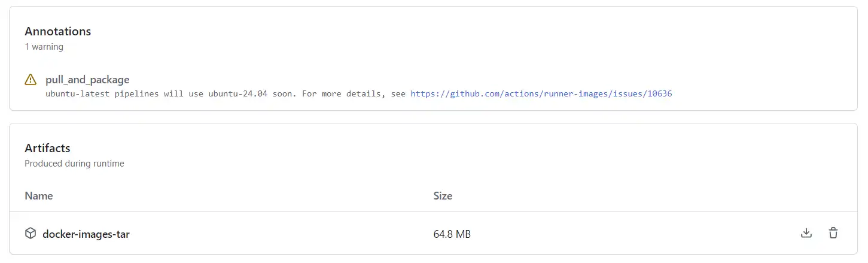
Task: Open the runner-images issue 10636 link
Action: click(541, 94)
